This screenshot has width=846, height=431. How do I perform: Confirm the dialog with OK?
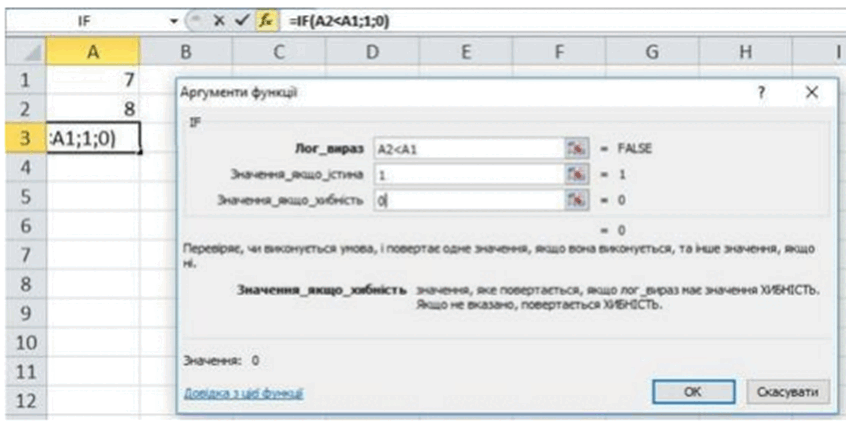[693, 392]
